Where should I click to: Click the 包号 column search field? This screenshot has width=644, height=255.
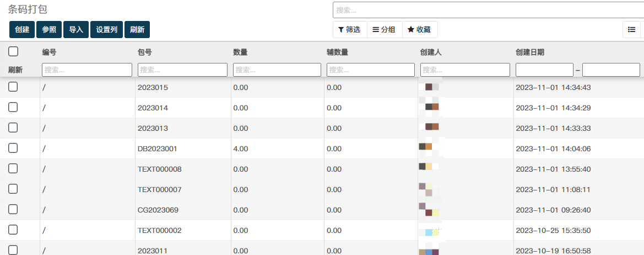(x=182, y=70)
